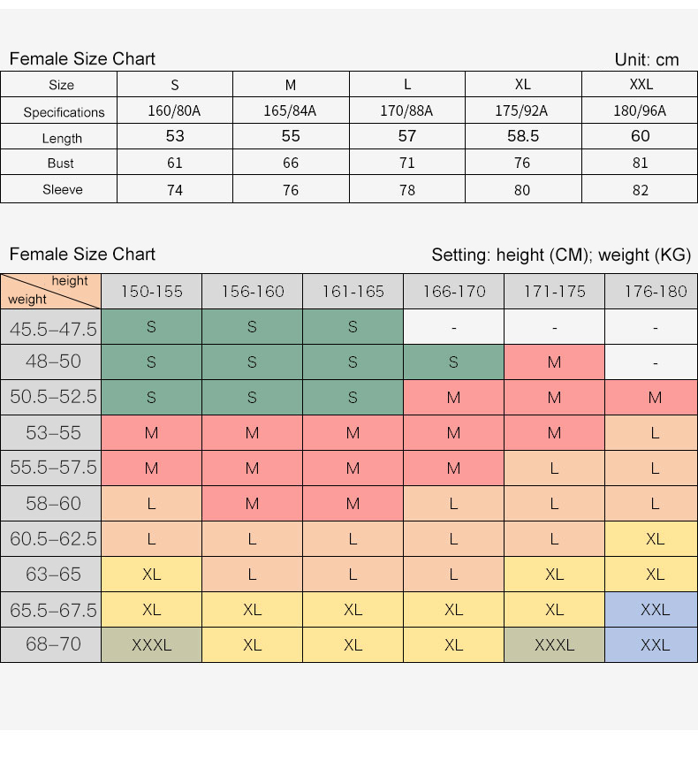Click the M cell in 48–50 row
This screenshot has height=784, width=698.
(554, 362)
